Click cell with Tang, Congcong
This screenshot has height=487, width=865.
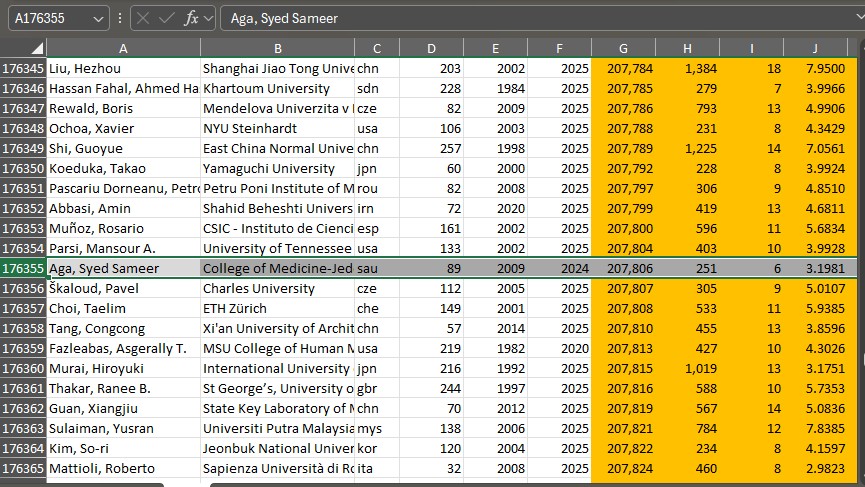tap(124, 329)
